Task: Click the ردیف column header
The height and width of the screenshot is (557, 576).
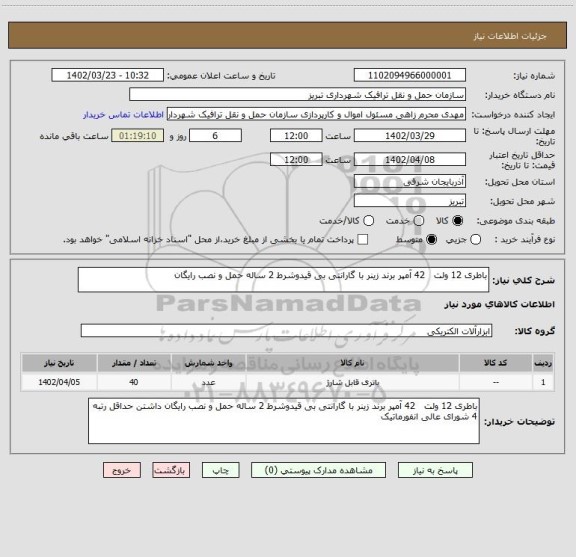Action: point(543,363)
